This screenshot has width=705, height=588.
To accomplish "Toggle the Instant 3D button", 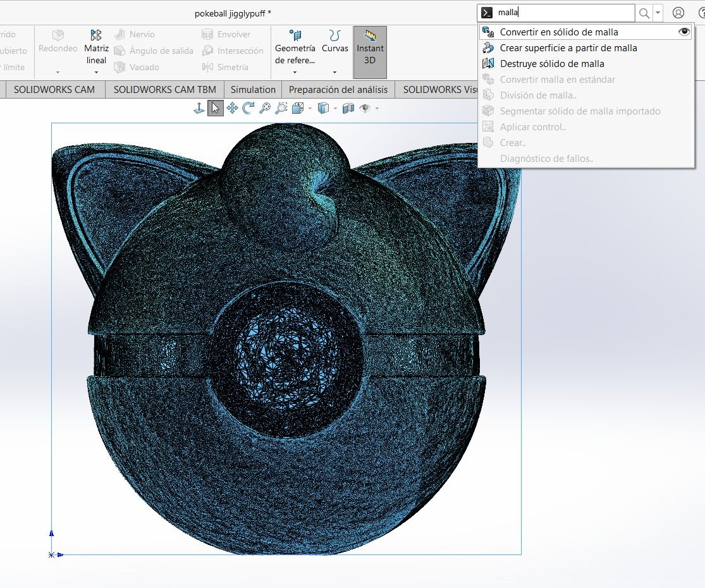I will (370, 52).
